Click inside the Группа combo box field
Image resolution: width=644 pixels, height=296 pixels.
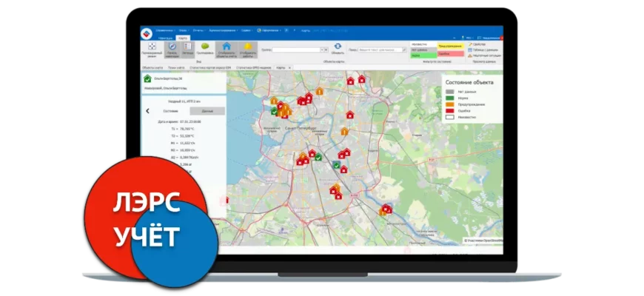click(x=295, y=50)
